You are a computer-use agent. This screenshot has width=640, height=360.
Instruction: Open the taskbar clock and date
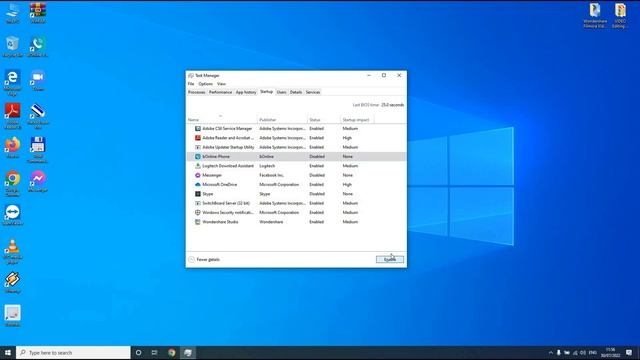point(611,353)
